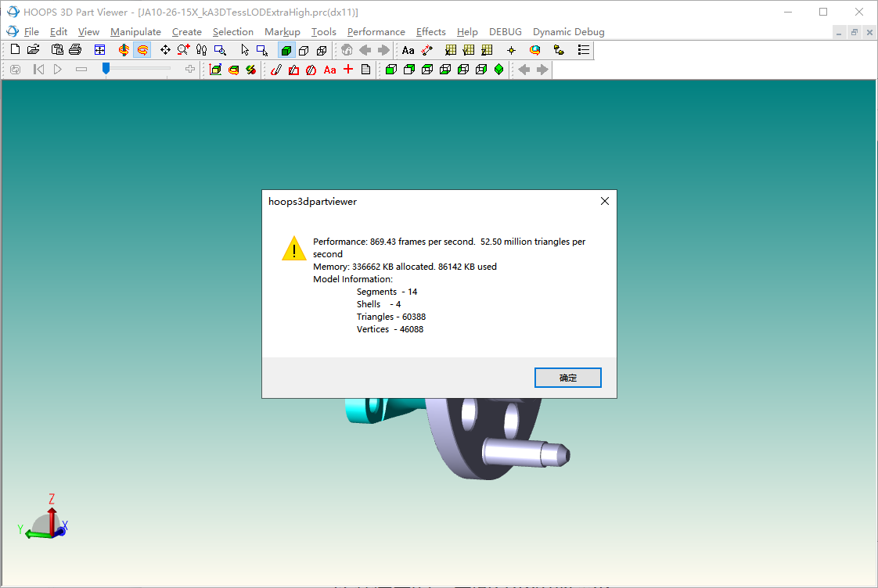Select the red freehand markup pen

[x=275, y=70]
